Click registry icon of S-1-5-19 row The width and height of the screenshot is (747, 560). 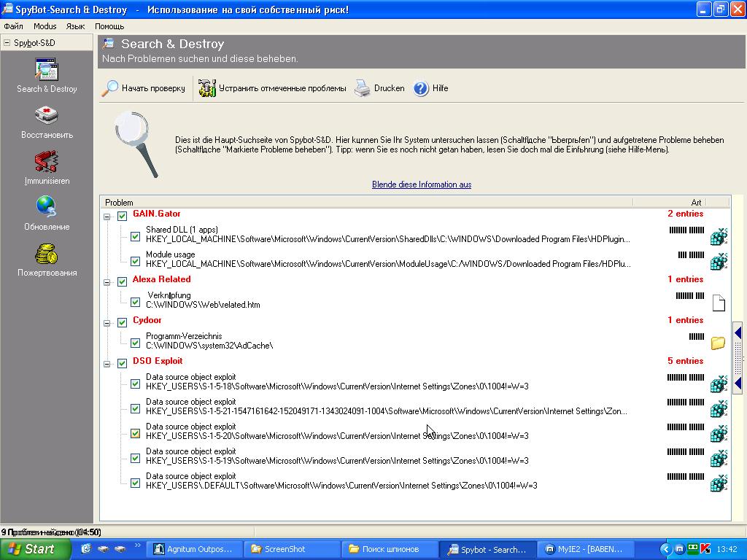(719, 458)
